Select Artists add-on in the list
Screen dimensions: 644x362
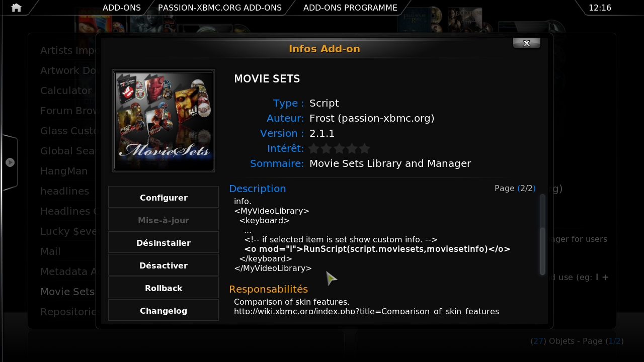(x=68, y=50)
